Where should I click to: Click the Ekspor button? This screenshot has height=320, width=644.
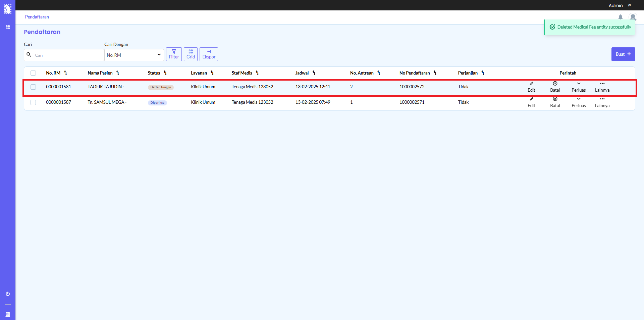pyautogui.click(x=209, y=54)
